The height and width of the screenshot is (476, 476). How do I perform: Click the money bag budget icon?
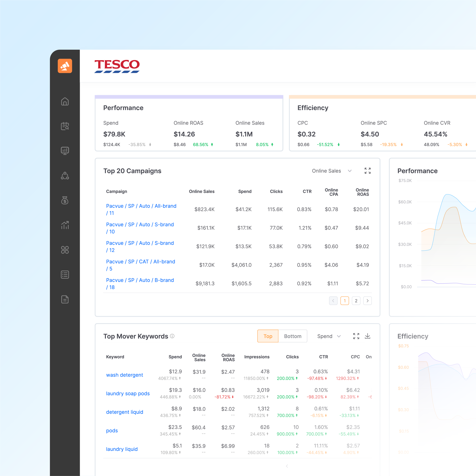pyautogui.click(x=65, y=200)
